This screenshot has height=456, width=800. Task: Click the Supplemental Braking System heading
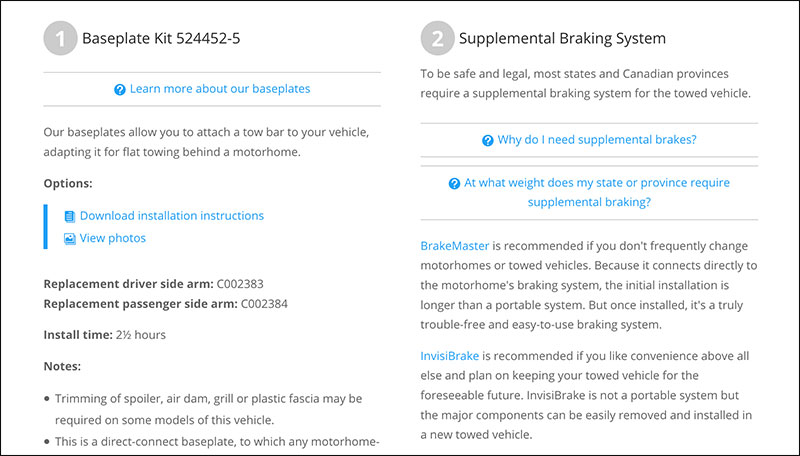tap(562, 38)
